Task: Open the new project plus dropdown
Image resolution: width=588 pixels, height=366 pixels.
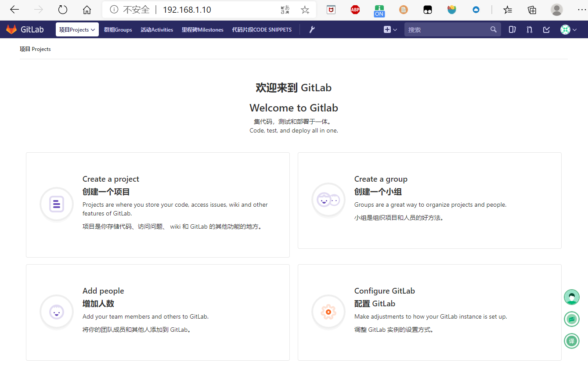Action: [390, 29]
